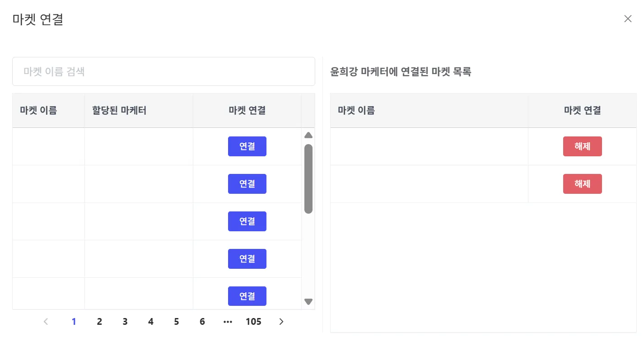Go to page 2 of market list

99,322
